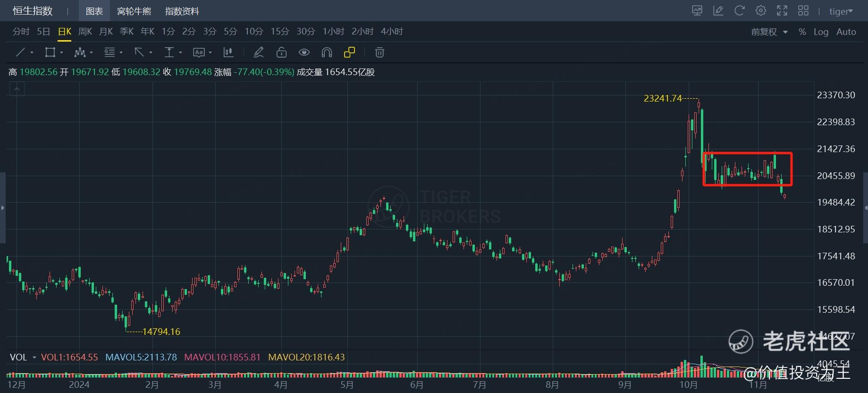
Task: Select the 10分 timeframe
Action: click(x=253, y=32)
